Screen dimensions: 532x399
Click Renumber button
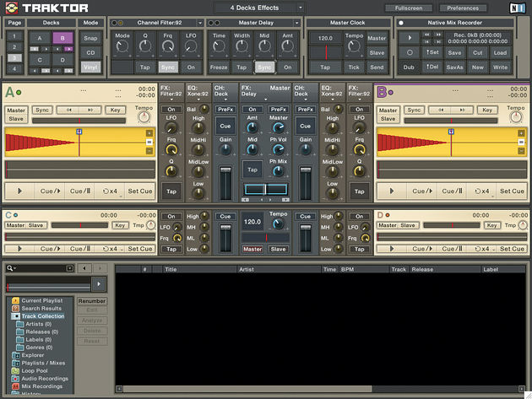coord(91,301)
